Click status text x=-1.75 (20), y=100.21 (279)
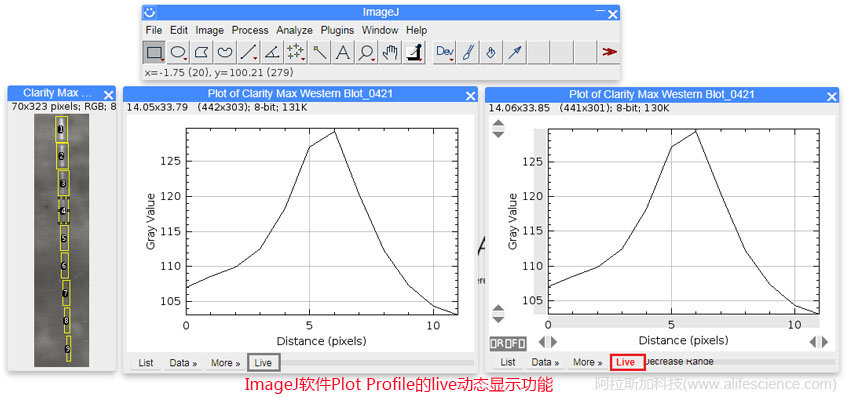This screenshot has height=398, width=846. click(x=219, y=72)
